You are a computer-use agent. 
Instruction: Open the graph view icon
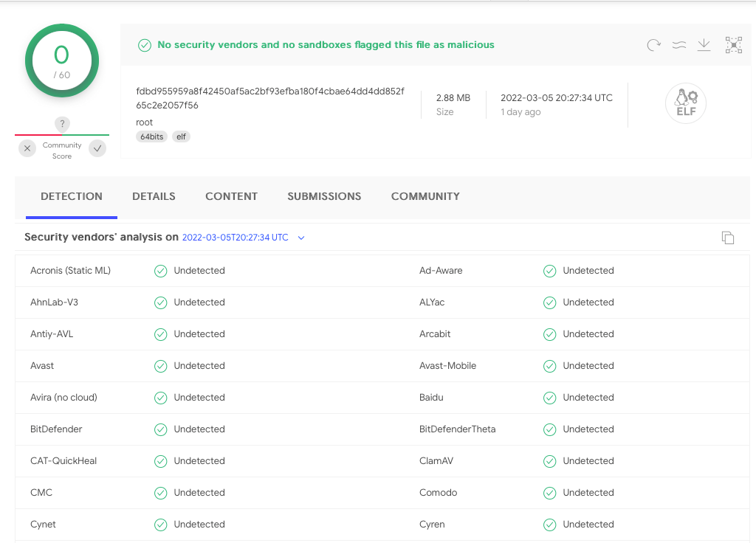pyautogui.click(x=733, y=46)
